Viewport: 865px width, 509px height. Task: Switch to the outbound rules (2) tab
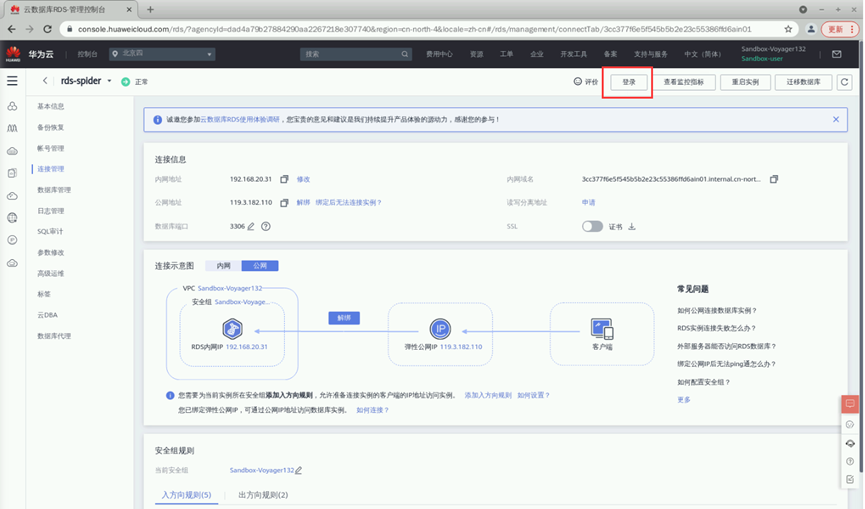coord(263,495)
